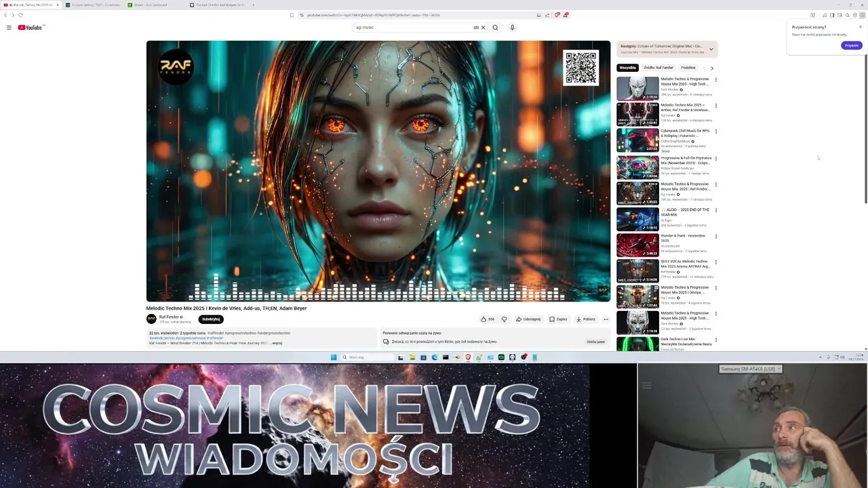This screenshot has height=488, width=868.
Task: Save the video with Zapisz
Action: (558, 319)
